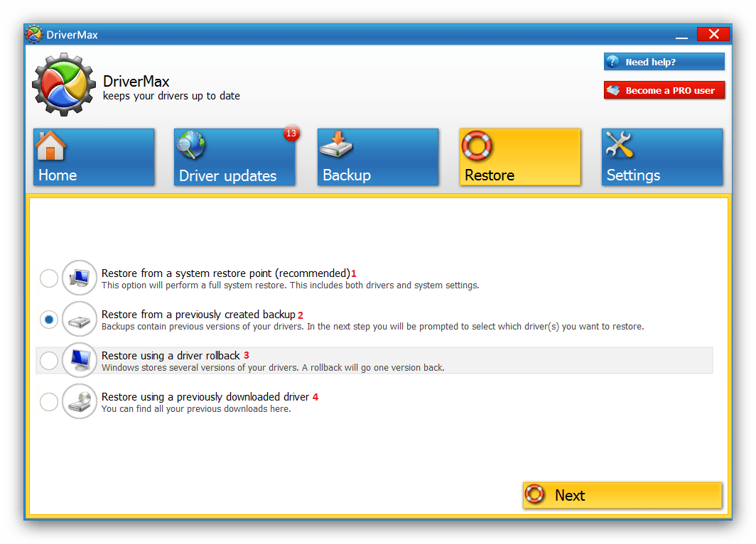The height and width of the screenshot is (544, 756).
Task: Click Become a PRO user button
Action: (664, 90)
